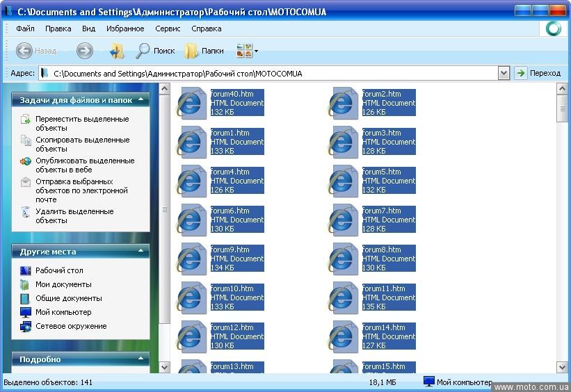Select the forum7.htm file icon
The image size is (571, 392).
point(343,220)
